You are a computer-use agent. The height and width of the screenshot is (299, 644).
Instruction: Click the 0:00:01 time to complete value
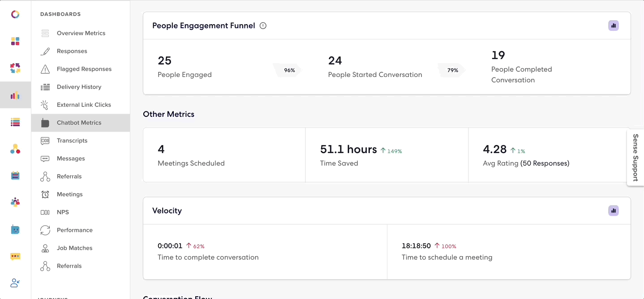[x=170, y=246]
